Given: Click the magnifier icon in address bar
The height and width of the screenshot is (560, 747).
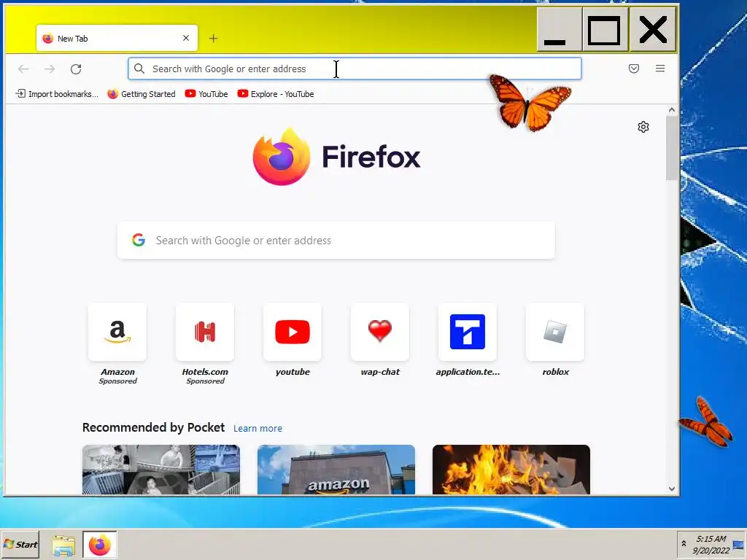Looking at the screenshot, I should point(139,69).
